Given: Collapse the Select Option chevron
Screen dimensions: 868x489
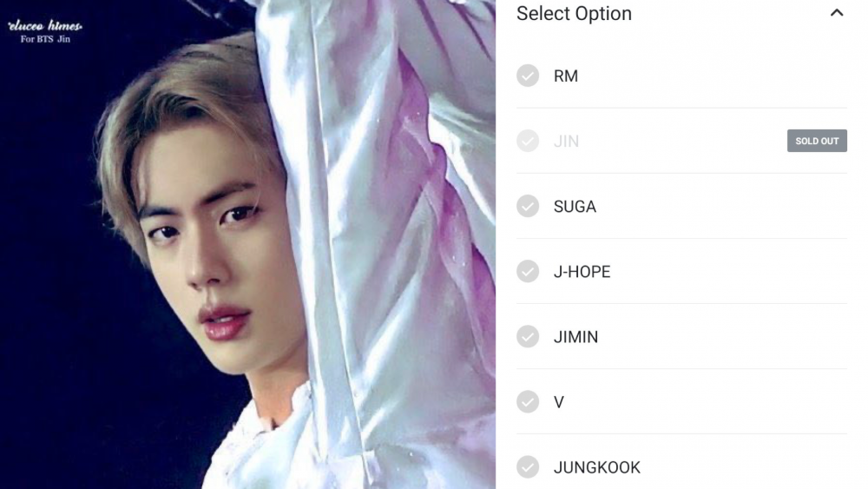Looking at the screenshot, I should tap(837, 13).
